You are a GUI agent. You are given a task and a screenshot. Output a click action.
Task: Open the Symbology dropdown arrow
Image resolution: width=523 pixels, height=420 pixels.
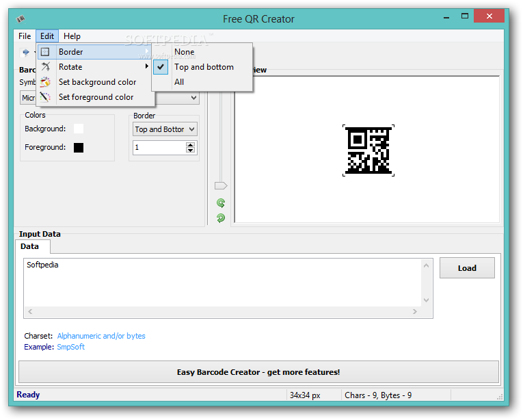point(193,98)
